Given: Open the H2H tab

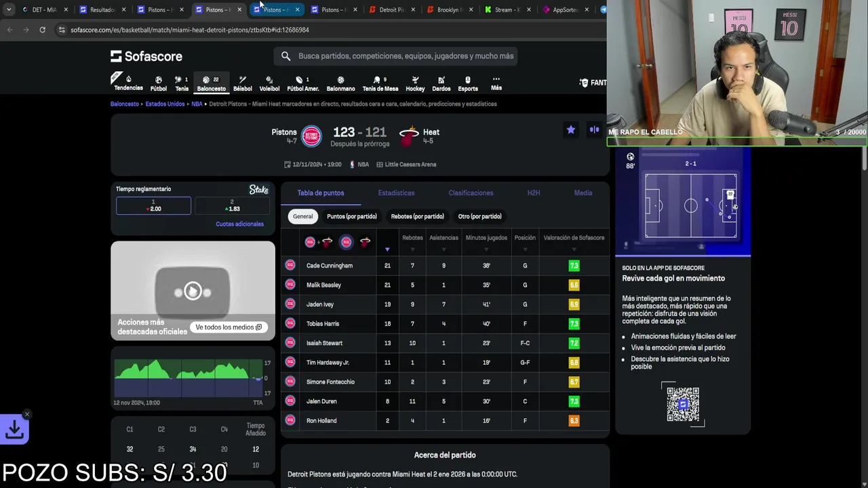Looking at the screenshot, I should click(534, 193).
